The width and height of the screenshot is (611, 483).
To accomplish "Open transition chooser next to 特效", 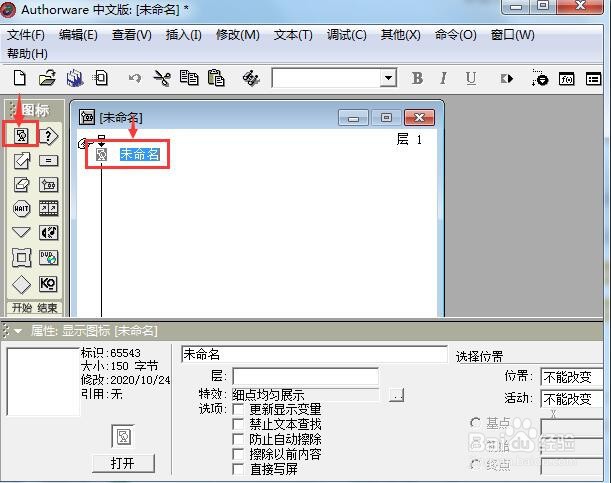I will click(396, 395).
